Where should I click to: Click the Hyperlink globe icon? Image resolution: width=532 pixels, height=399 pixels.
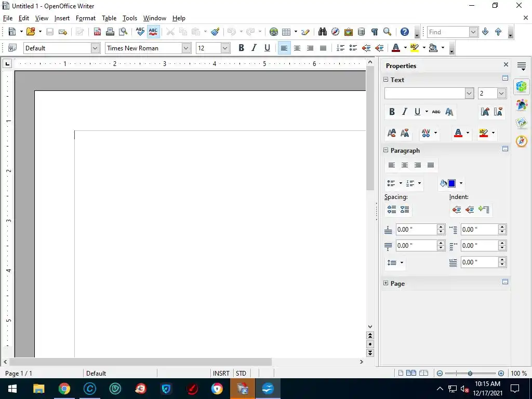pyautogui.click(x=273, y=32)
